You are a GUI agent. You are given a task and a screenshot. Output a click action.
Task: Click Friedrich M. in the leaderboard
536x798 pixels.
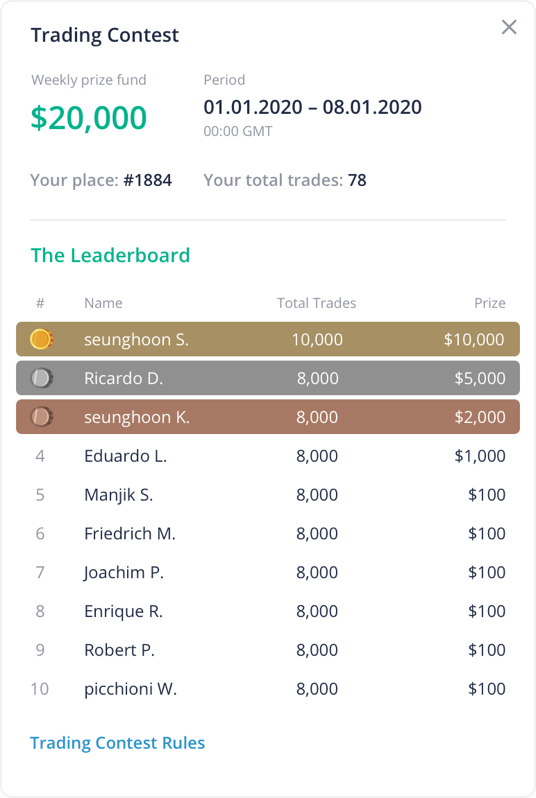[x=130, y=533]
